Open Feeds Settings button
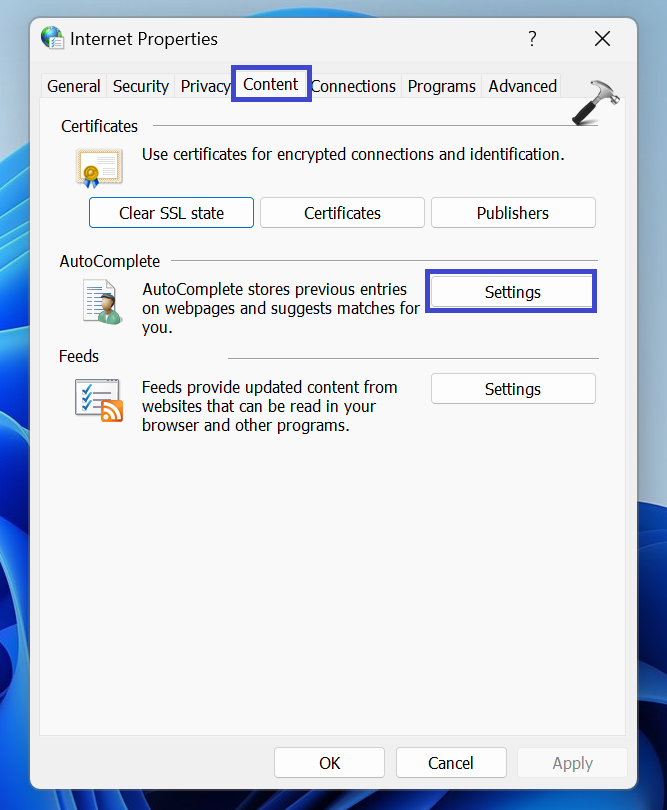 click(513, 389)
